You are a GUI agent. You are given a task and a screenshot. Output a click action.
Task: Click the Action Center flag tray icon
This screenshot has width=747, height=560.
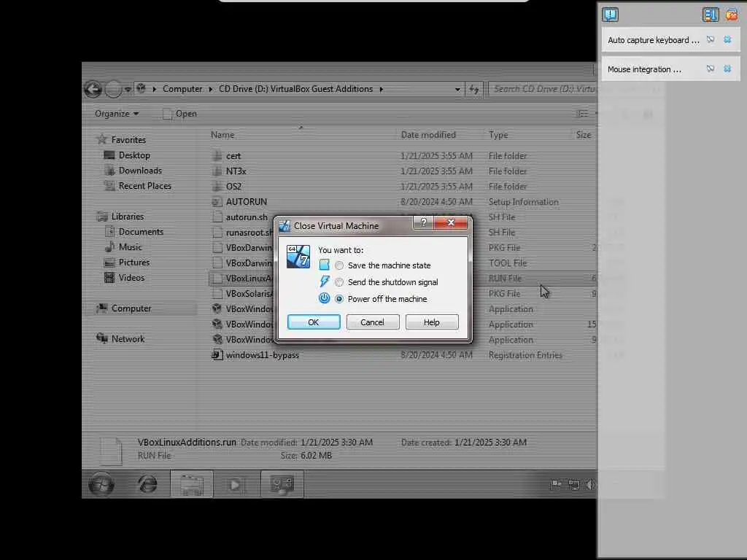pyautogui.click(x=555, y=485)
